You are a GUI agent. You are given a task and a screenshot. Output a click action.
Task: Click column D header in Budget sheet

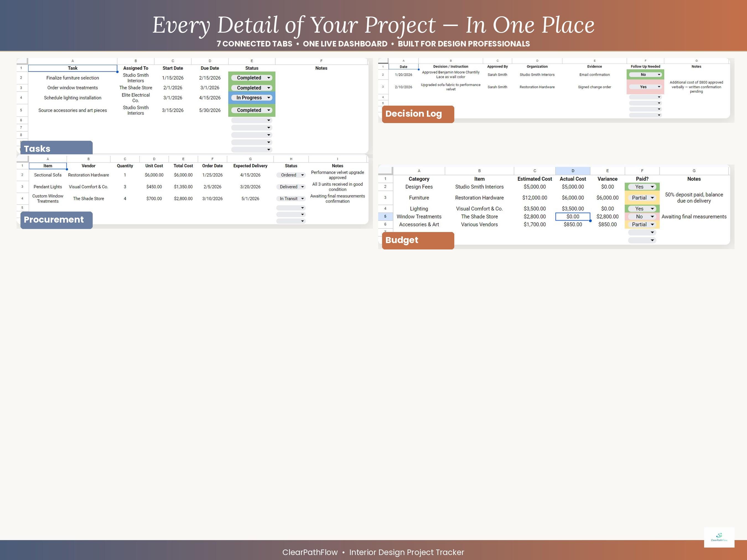[x=573, y=171]
